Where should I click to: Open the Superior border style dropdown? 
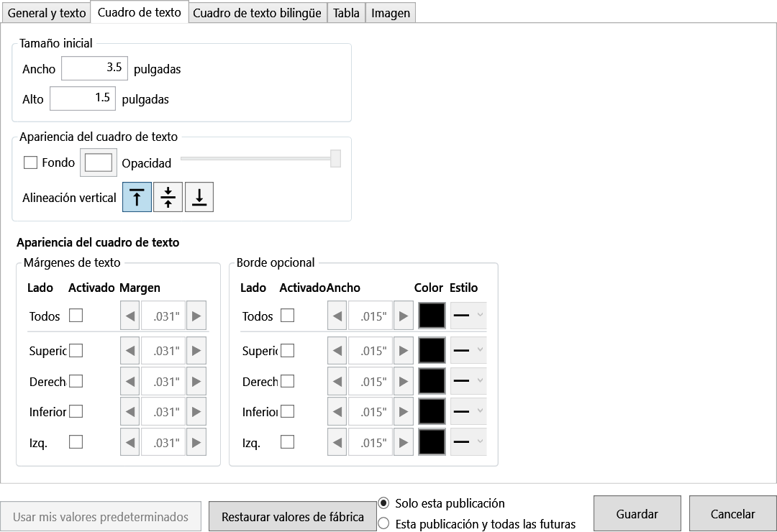(x=468, y=351)
